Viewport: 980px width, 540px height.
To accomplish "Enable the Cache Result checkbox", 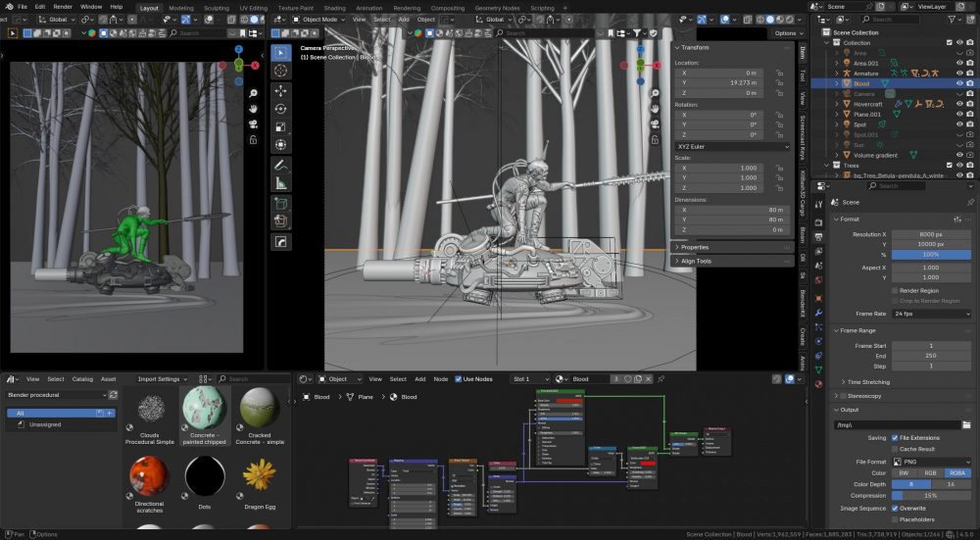I will (x=895, y=449).
